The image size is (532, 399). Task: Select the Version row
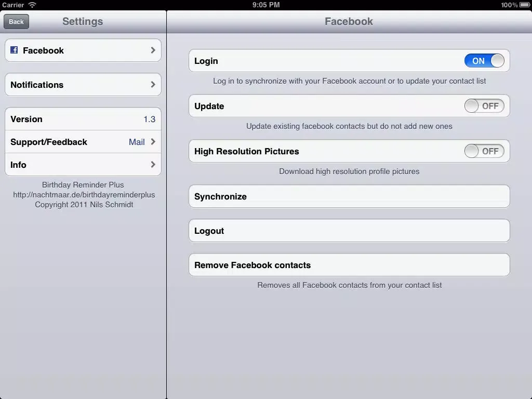[x=83, y=119]
